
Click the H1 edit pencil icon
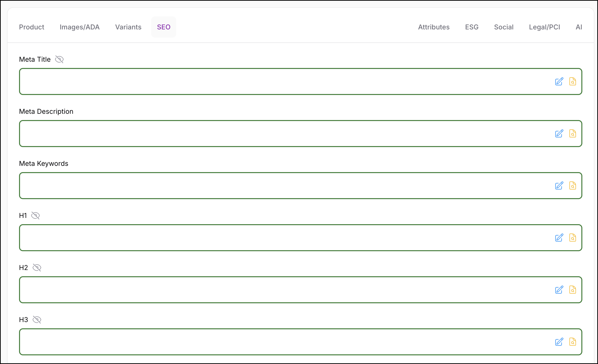coord(559,238)
